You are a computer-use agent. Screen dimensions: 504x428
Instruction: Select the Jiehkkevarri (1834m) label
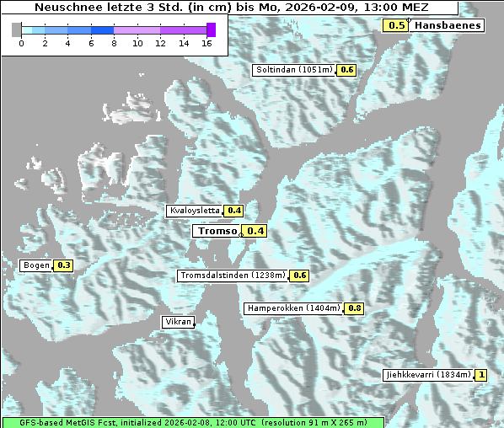(x=428, y=375)
